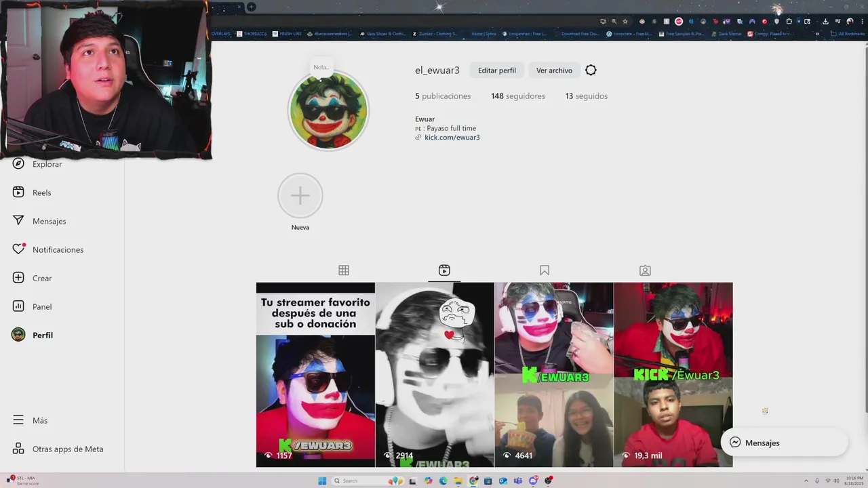
Task: Open the Zumiez bookmark
Action: 435,34
